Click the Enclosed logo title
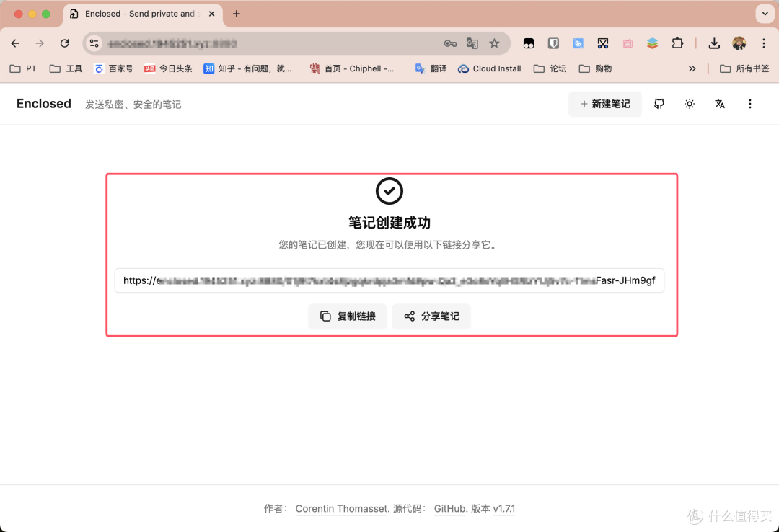 44,103
